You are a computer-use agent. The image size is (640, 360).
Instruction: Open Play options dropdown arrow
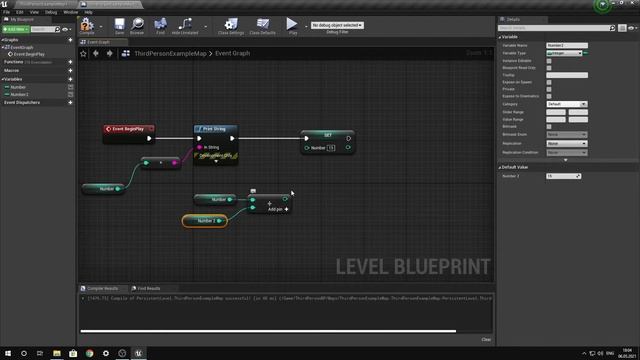pos(306,27)
